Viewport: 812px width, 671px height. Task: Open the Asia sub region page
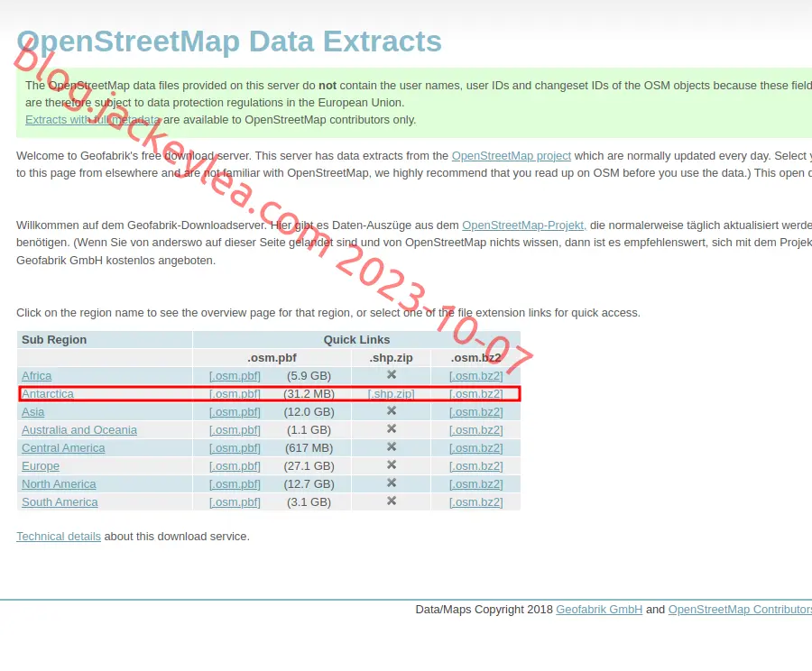(x=33, y=412)
